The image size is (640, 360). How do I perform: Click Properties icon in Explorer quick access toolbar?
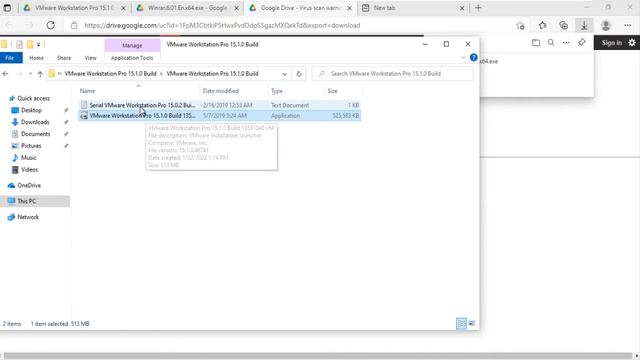(x=19, y=44)
